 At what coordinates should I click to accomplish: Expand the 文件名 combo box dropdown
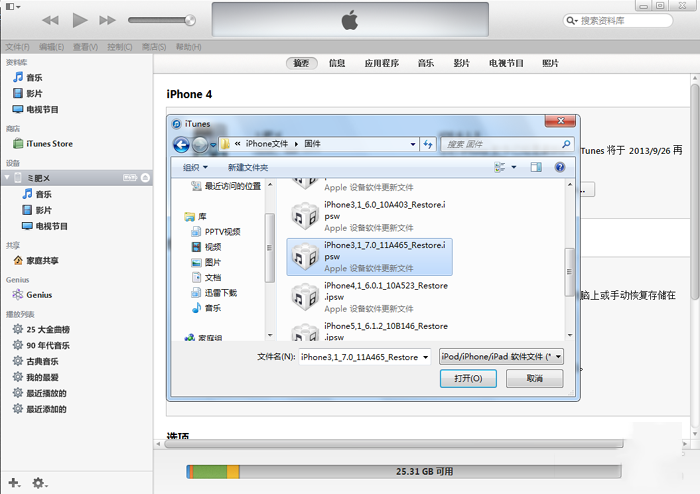pos(426,357)
